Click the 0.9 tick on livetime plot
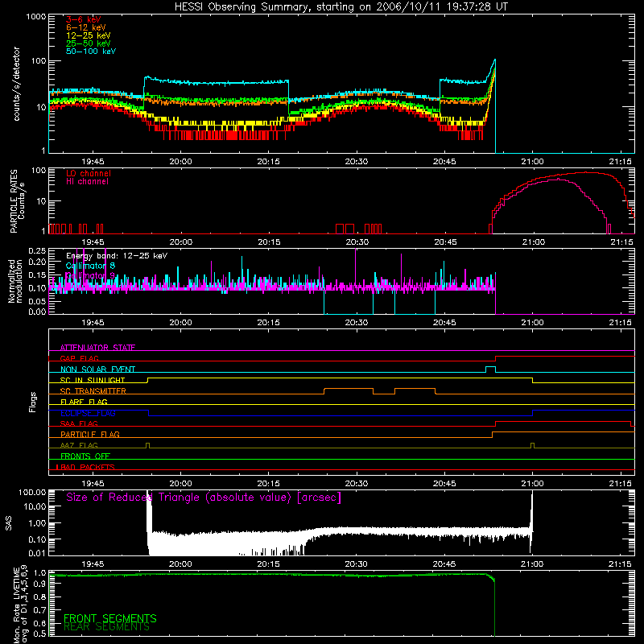Screen dimensions: 644x644 pyautogui.click(x=39, y=584)
